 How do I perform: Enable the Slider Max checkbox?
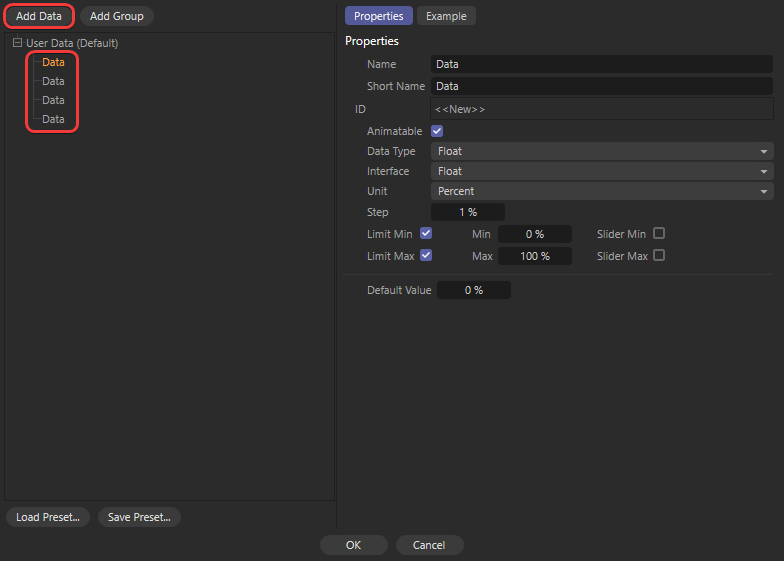[x=659, y=255]
